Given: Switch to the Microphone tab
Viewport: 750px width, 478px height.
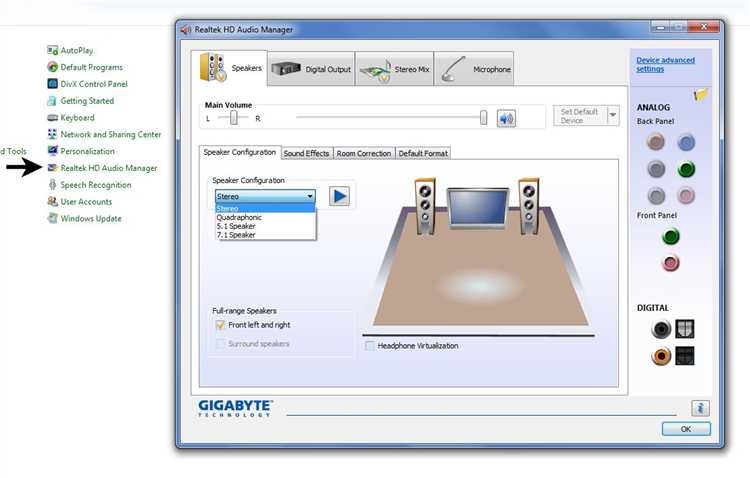Looking at the screenshot, I should pos(474,69).
